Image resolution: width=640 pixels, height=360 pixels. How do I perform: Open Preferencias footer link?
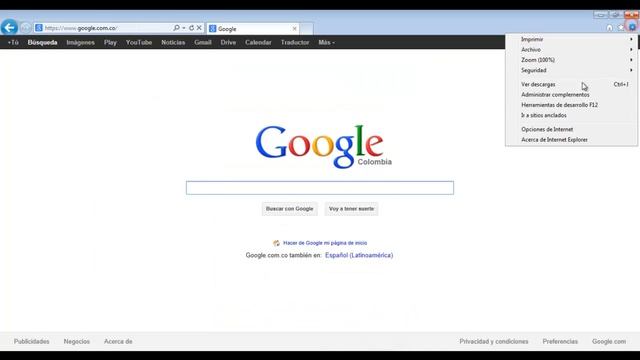[x=560, y=341]
